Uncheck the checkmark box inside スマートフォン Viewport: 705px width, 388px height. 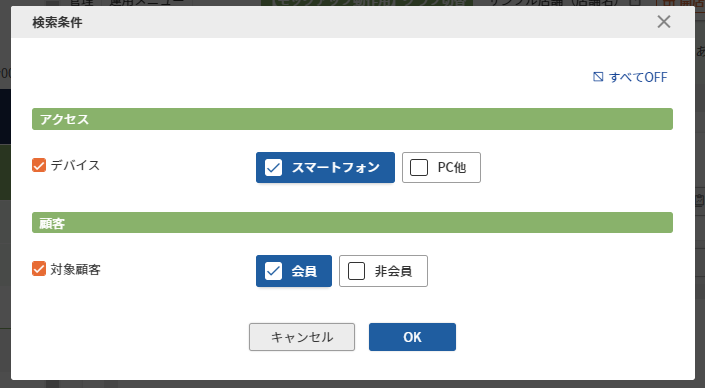pyautogui.click(x=273, y=168)
